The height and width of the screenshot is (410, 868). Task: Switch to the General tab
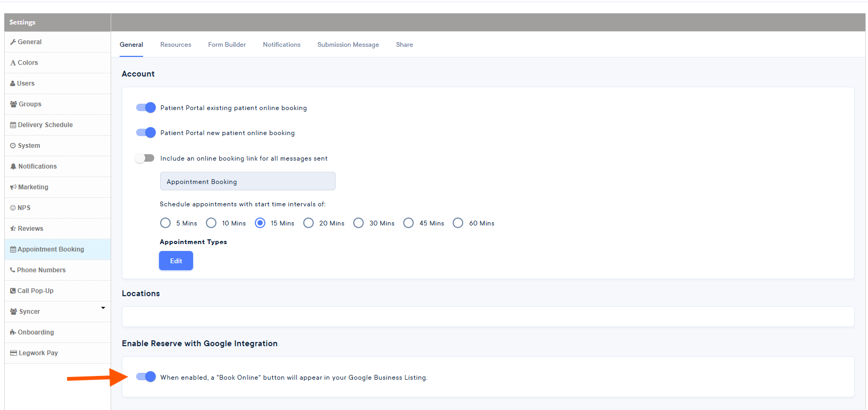click(x=131, y=45)
